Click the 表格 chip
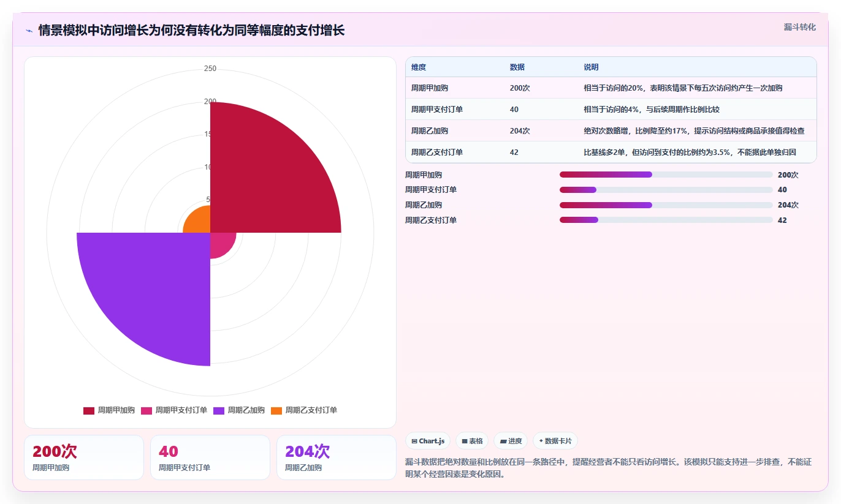This screenshot has height=504, width=841. coord(472,441)
